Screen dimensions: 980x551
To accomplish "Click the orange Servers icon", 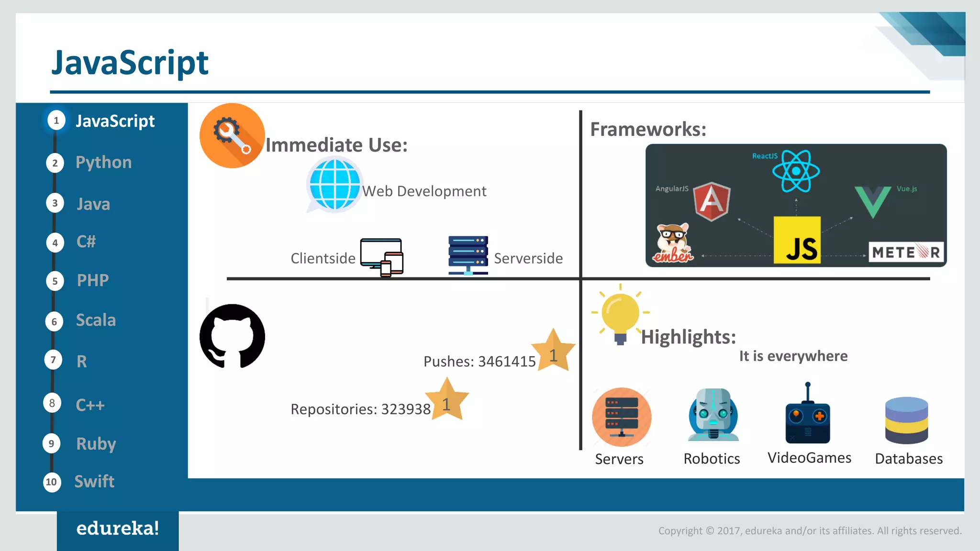I will coord(622,417).
